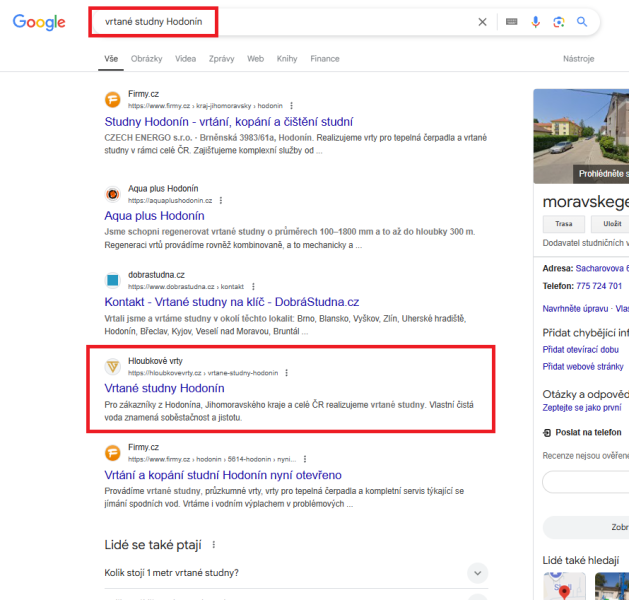The height and width of the screenshot is (600, 629).
Task: Click the Trasa directions button
Action: pyautogui.click(x=564, y=224)
